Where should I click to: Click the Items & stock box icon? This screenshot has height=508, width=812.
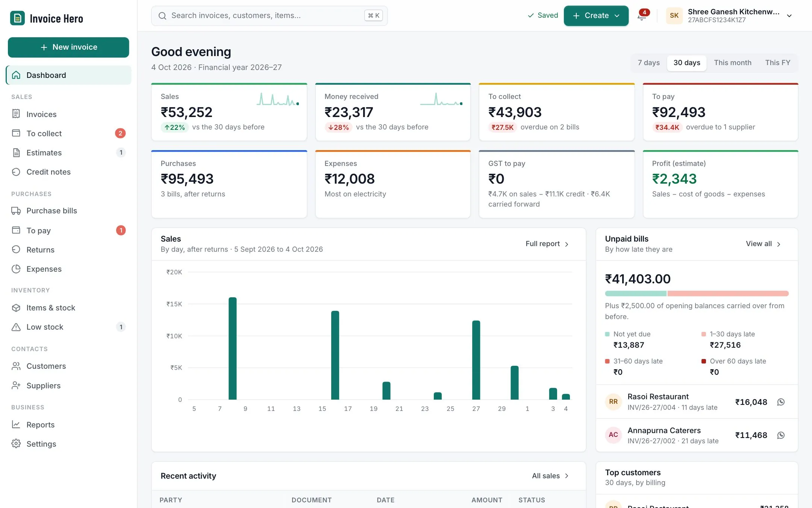[x=16, y=307]
